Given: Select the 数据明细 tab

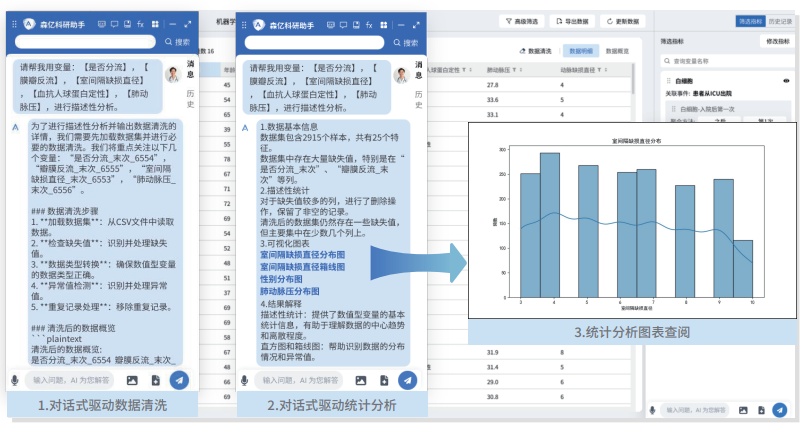Looking at the screenshot, I should (581, 51).
